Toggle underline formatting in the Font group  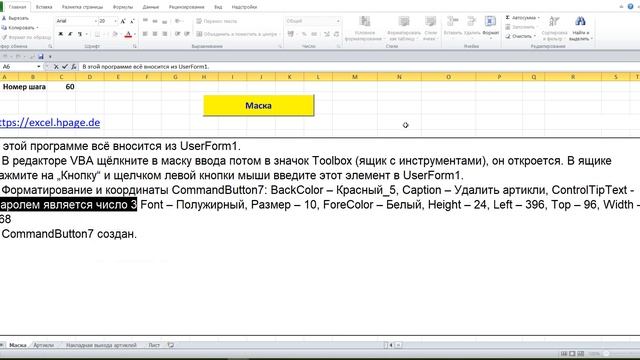pos(80,34)
